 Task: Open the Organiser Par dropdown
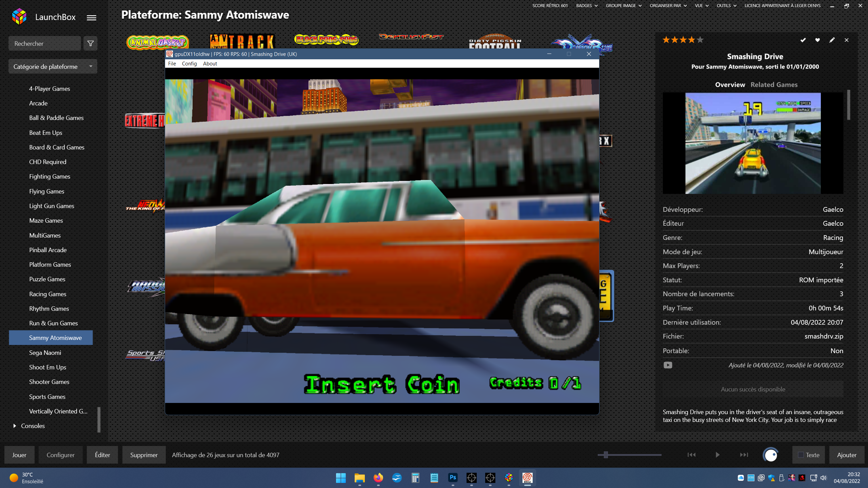pyautogui.click(x=668, y=5)
